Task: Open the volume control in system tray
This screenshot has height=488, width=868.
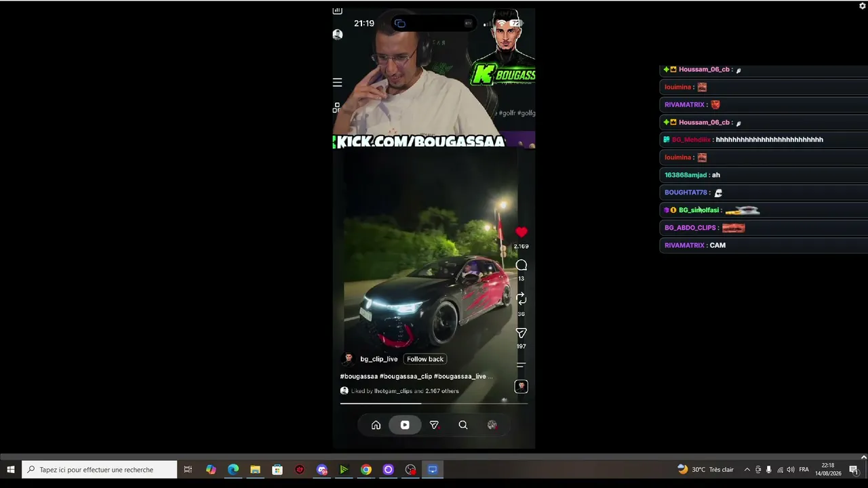Action: pyautogui.click(x=791, y=469)
